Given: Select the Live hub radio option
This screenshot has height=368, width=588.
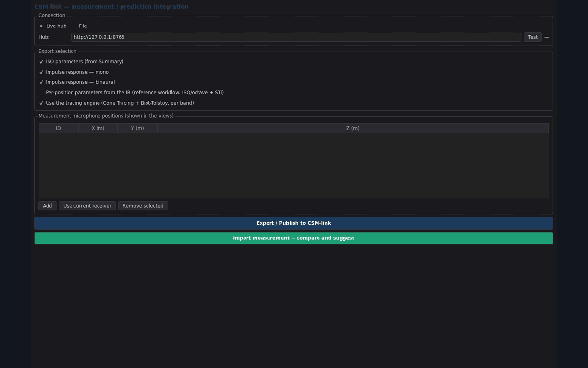Looking at the screenshot, I should coord(52,26).
